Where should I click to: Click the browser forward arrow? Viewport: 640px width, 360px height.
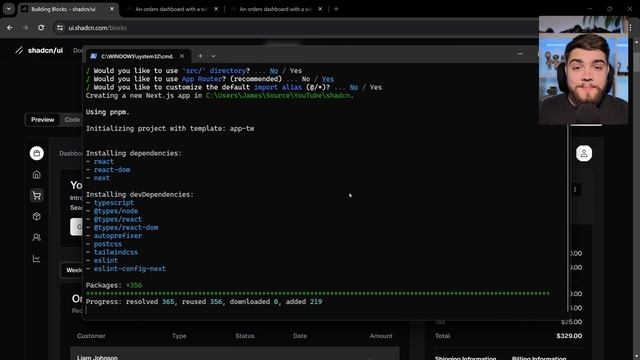coord(25,28)
